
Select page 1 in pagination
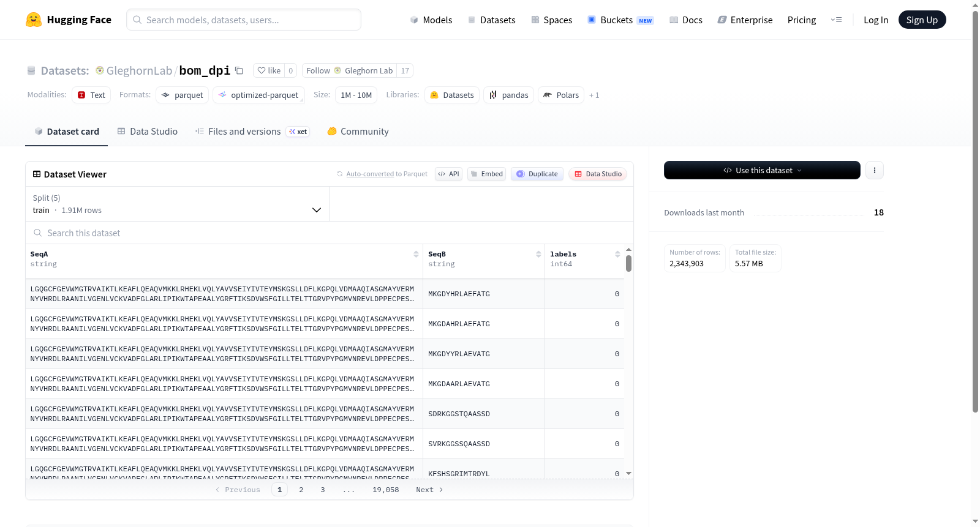click(280, 490)
